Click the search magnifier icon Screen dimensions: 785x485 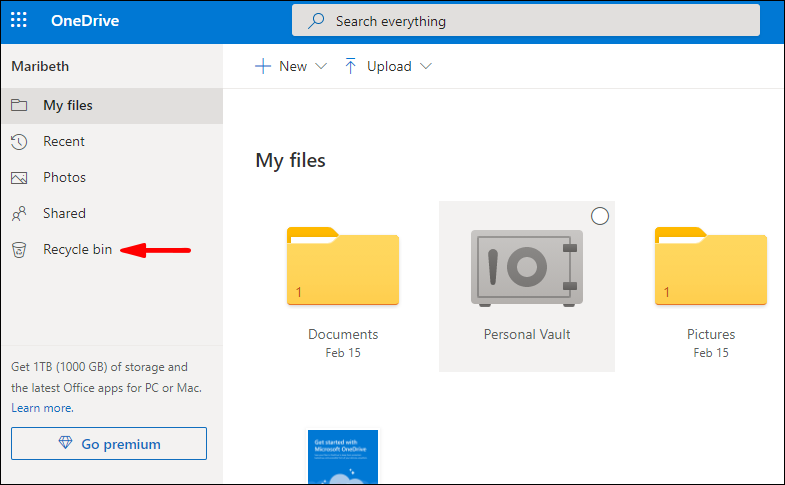[x=315, y=21]
